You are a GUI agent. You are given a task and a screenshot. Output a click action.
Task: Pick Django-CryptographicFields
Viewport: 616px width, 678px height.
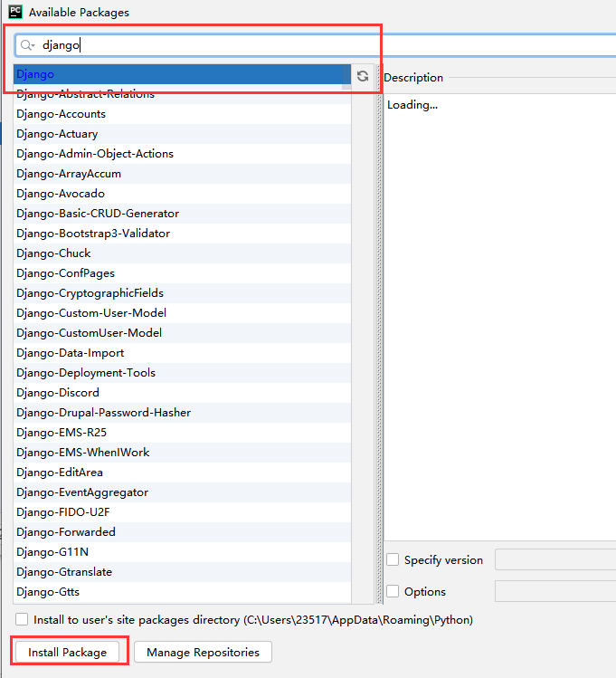click(183, 292)
